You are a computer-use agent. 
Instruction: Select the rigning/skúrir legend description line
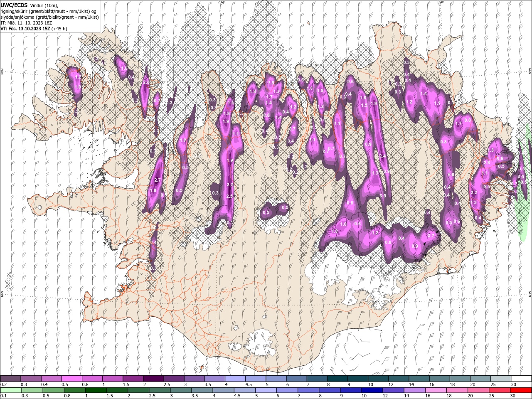tap(49, 11)
